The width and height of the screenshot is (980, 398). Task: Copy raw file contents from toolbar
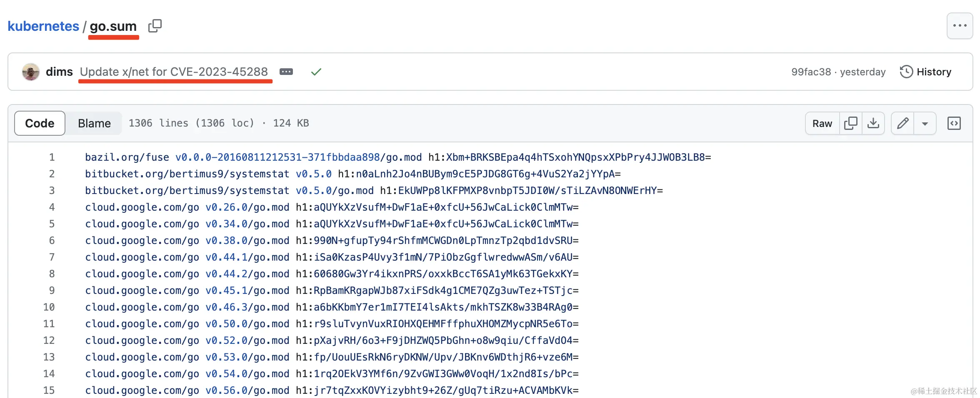[x=851, y=123]
